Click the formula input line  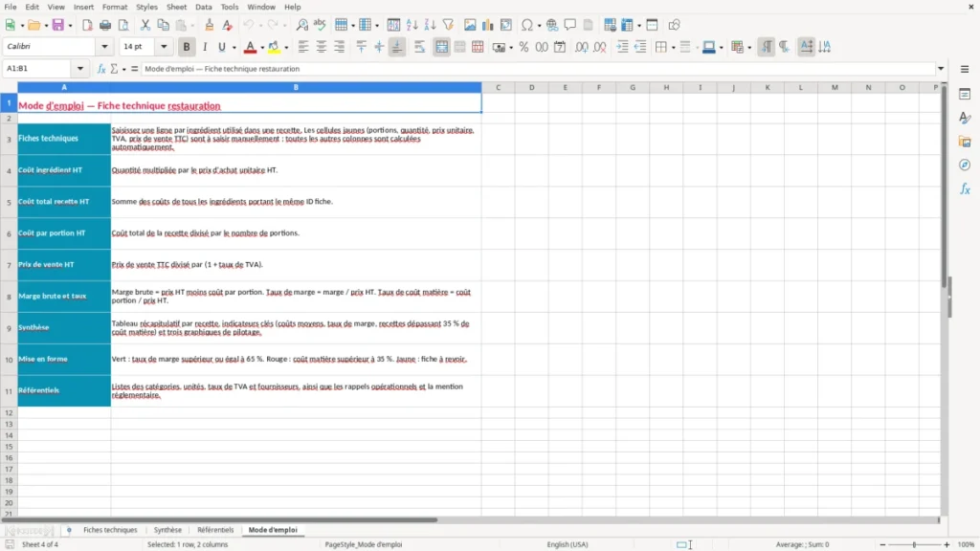point(538,69)
